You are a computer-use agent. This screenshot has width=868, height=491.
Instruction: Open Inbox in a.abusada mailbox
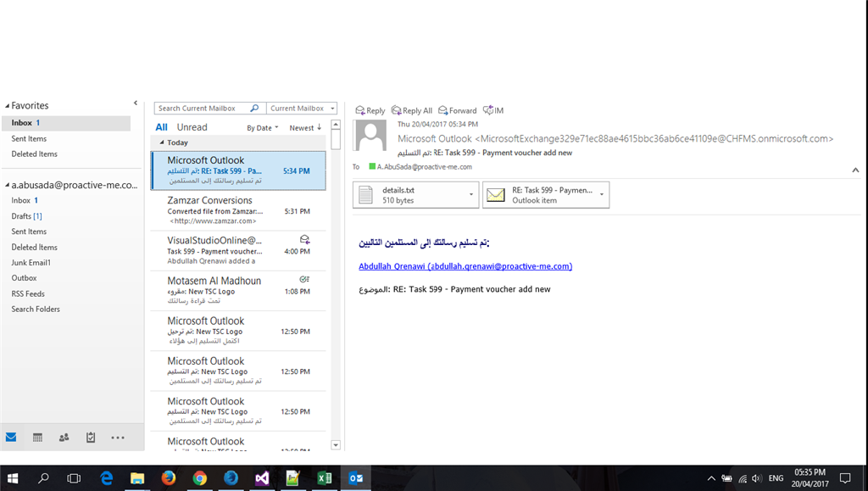(x=25, y=200)
